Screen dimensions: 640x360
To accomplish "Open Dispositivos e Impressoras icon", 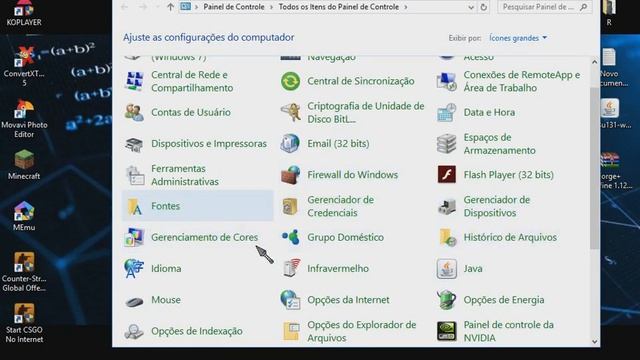I will tap(134, 144).
